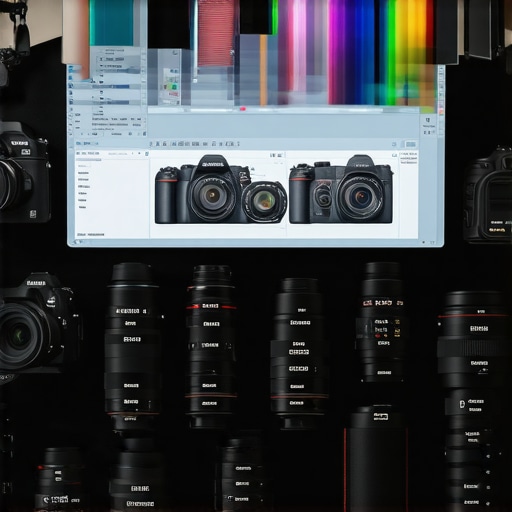Click the trash icon in the left panel header
This screenshot has height=512, width=512.
[x=147, y=154]
